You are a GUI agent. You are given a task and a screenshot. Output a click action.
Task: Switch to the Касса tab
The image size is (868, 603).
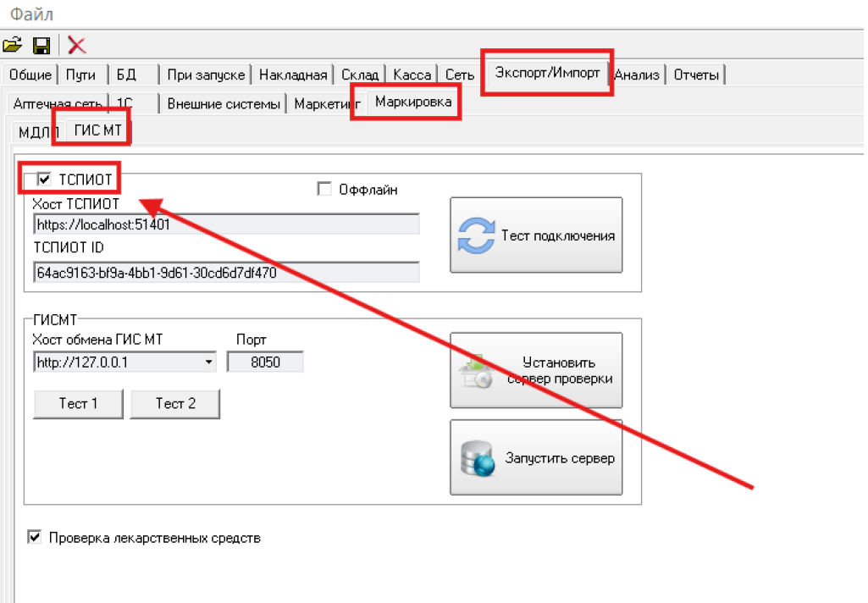[412, 75]
